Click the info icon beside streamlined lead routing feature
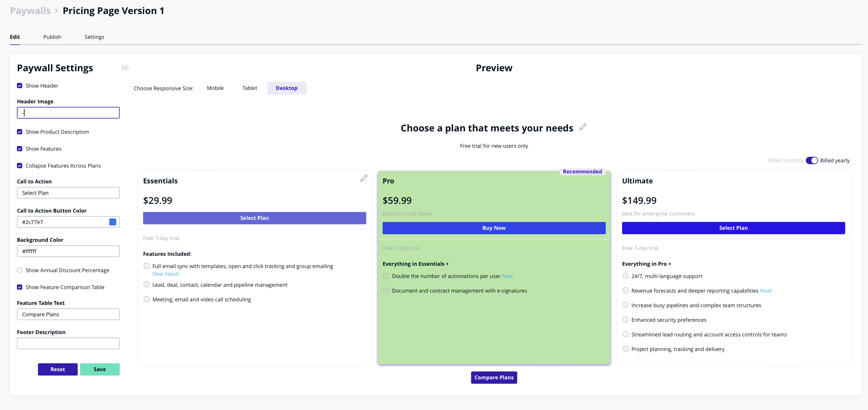The image size is (868, 410). pyautogui.click(x=626, y=334)
